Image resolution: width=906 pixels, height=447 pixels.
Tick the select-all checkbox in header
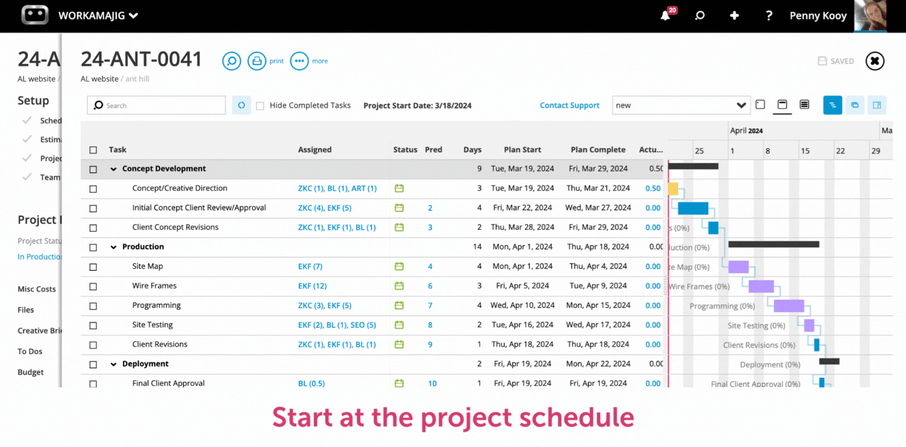(93, 150)
